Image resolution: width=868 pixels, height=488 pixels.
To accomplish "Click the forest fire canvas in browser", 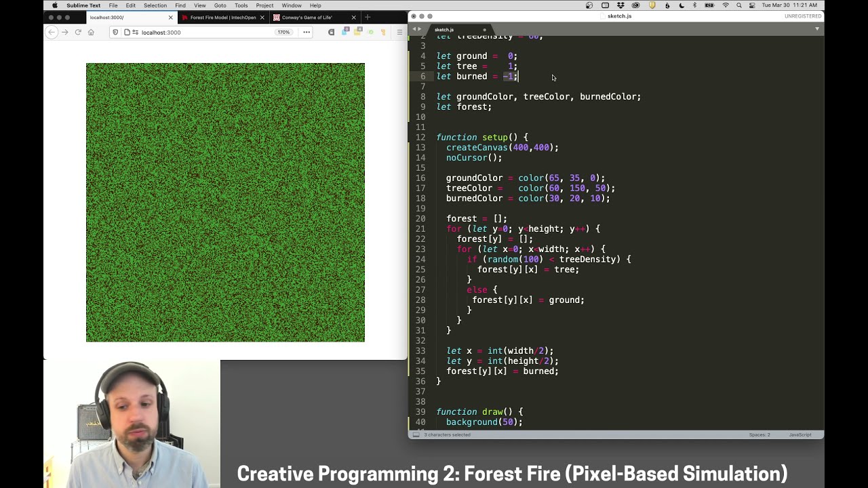I will tap(225, 203).
